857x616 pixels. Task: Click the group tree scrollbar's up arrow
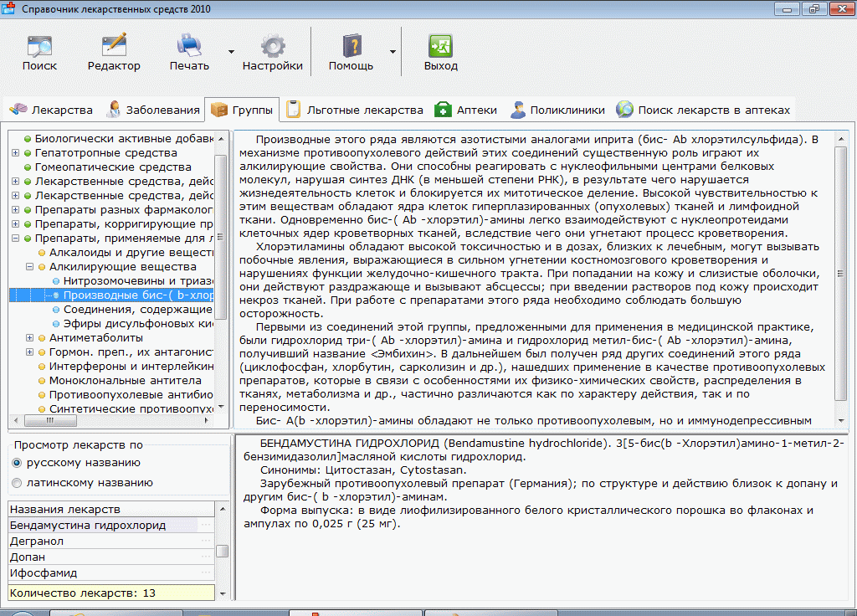pyautogui.click(x=221, y=139)
